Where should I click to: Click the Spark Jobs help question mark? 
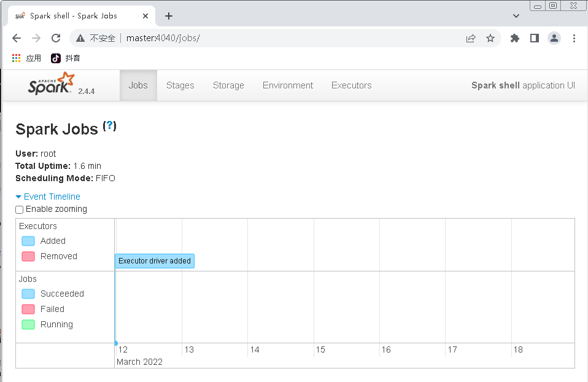coord(109,126)
